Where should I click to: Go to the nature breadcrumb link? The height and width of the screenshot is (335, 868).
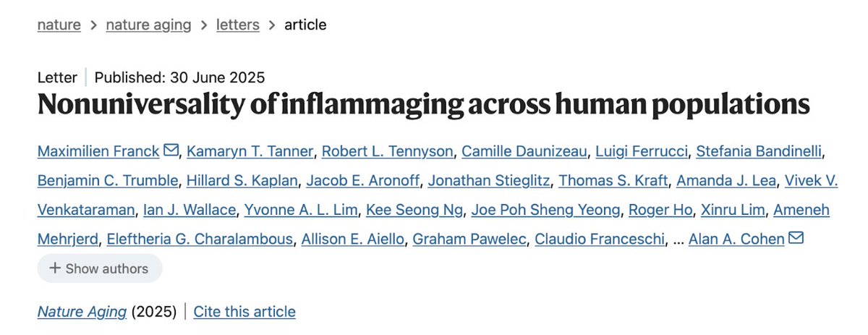coord(59,25)
